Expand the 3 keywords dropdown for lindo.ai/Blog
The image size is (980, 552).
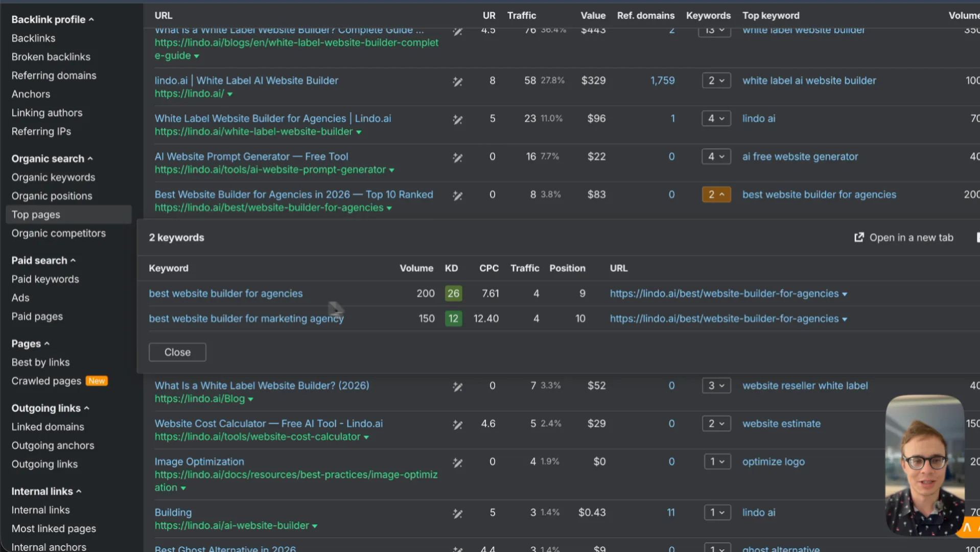point(716,385)
